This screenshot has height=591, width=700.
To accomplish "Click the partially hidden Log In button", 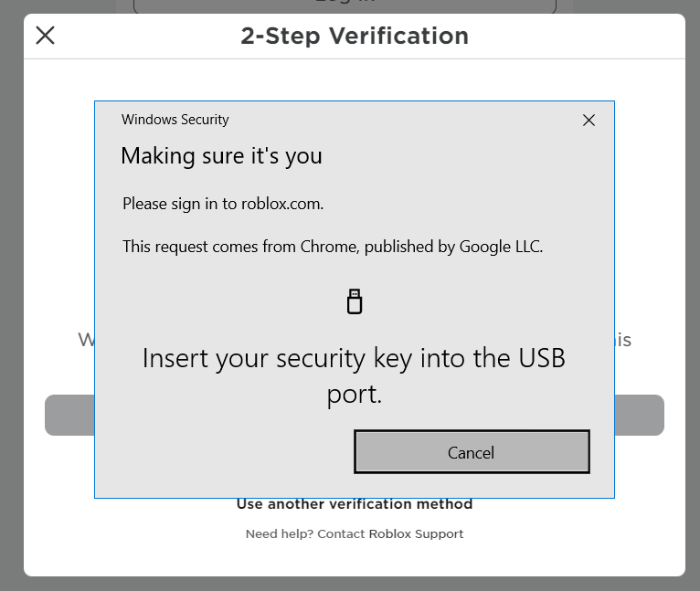I will click(345, 5).
